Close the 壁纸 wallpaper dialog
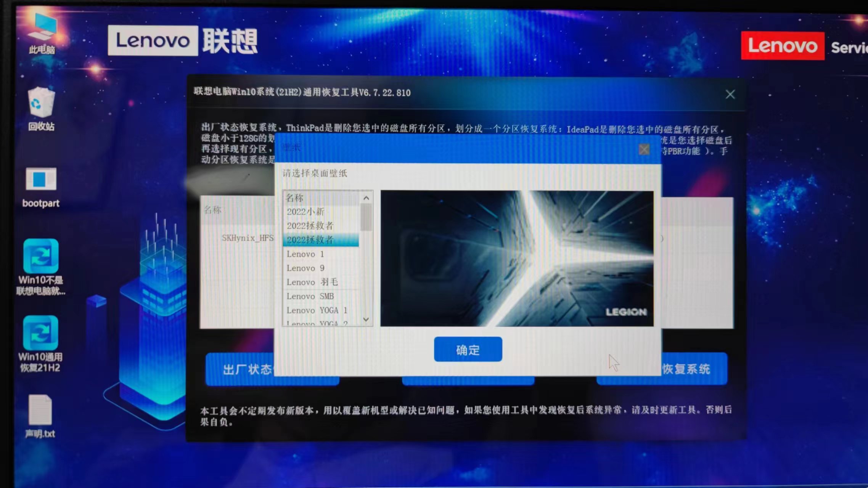The width and height of the screenshot is (868, 488). [x=644, y=149]
